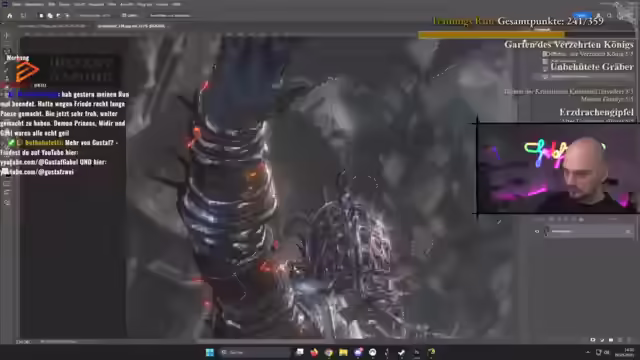Click the Photoshop logo in the top-left corner
640x360 pixels.
4,4
